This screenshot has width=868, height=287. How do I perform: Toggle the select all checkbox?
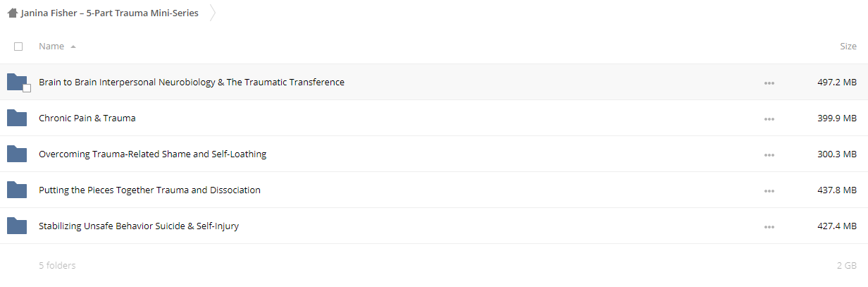click(x=18, y=47)
